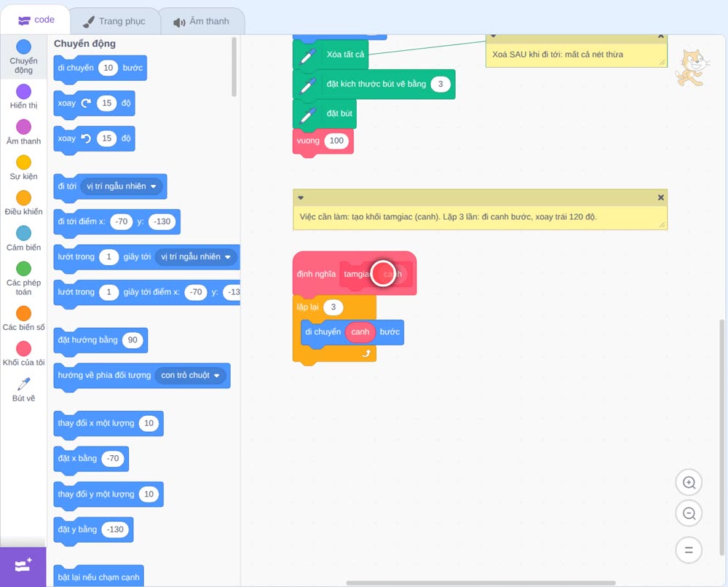The width and height of the screenshot is (728, 587).
Task: Reset workspace zoom to default
Action: click(x=689, y=550)
